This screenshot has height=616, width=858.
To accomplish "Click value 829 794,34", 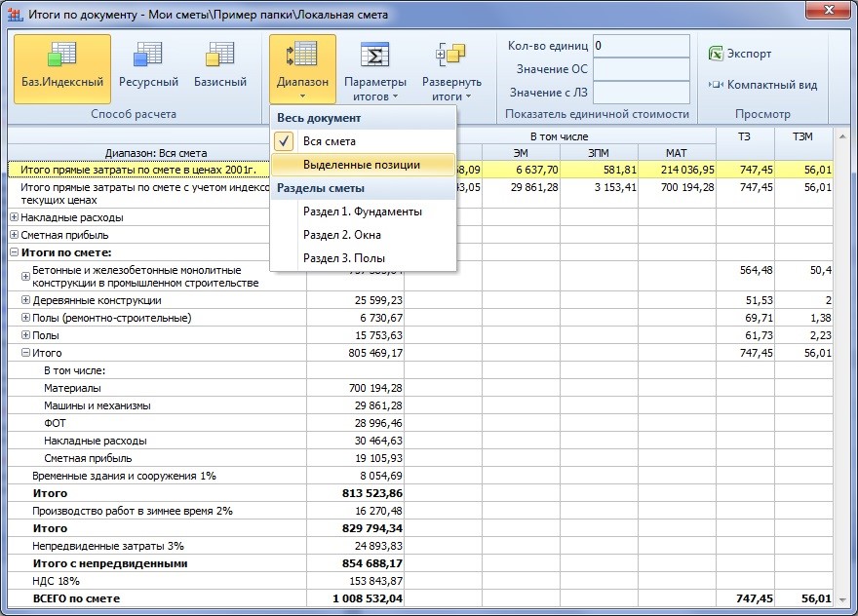I will (x=372, y=528).
